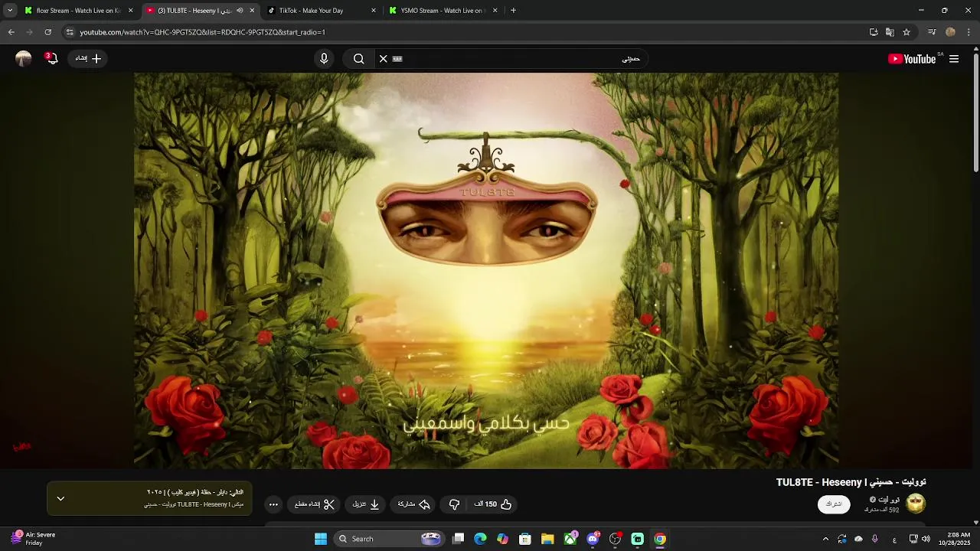Click the Clip scissors button
This screenshot has height=551, width=980.
point(315,504)
